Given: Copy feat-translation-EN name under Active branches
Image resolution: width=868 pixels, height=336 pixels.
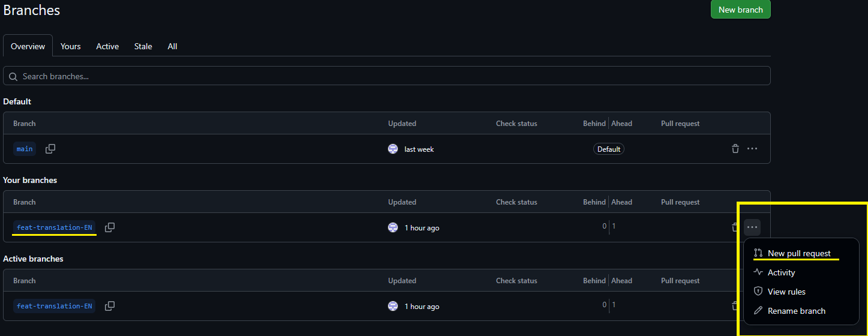Looking at the screenshot, I should click(x=110, y=306).
